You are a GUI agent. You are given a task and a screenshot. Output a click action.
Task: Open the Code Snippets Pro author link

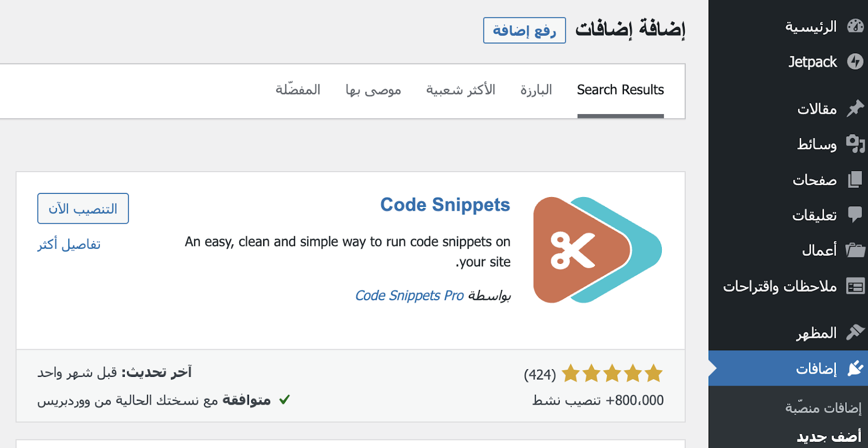pyautogui.click(x=410, y=295)
